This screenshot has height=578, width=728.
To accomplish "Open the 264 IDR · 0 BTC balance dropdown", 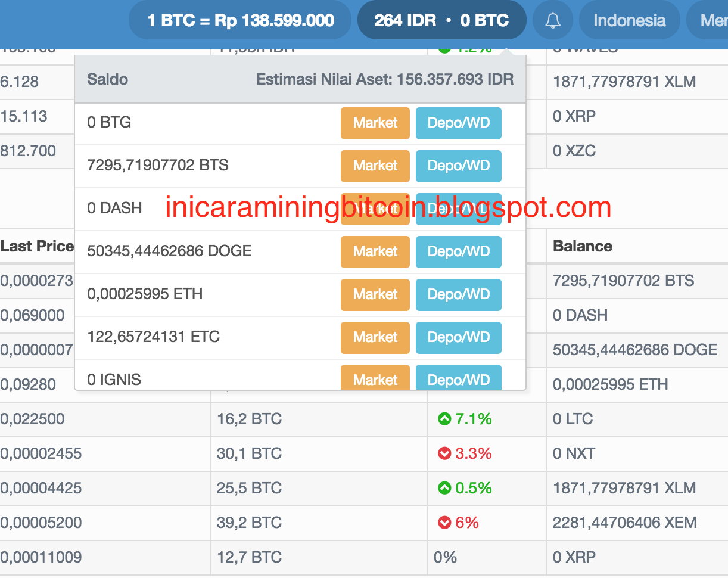I will (441, 20).
